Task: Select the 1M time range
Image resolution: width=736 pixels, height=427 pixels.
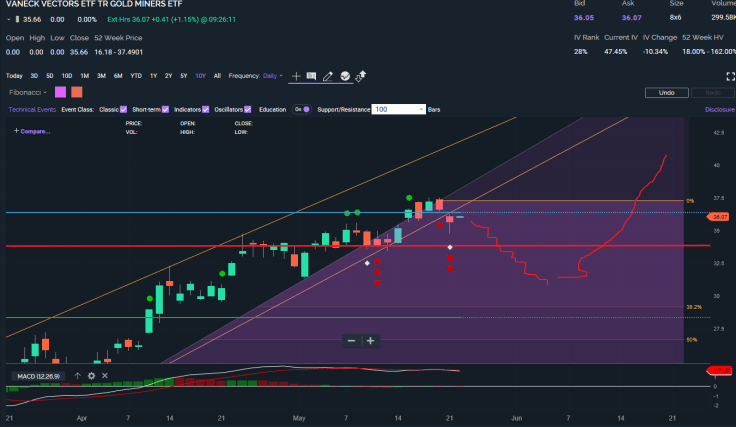Action: point(84,76)
